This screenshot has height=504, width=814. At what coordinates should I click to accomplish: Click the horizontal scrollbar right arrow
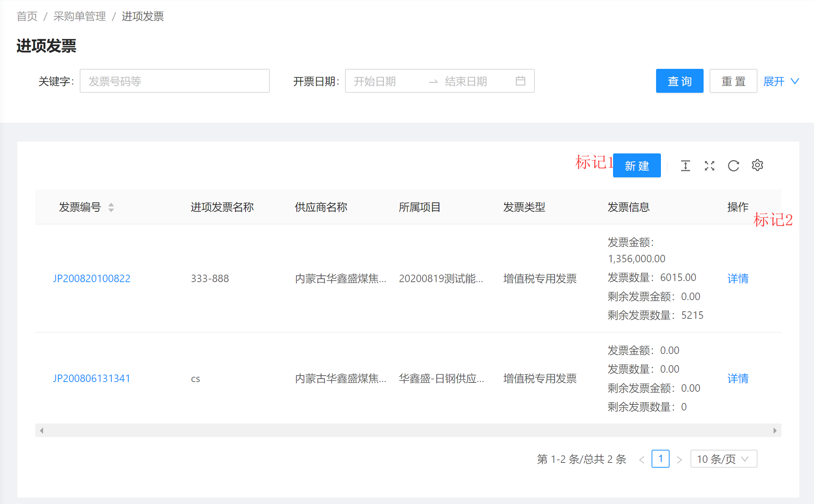click(x=775, y=431)
